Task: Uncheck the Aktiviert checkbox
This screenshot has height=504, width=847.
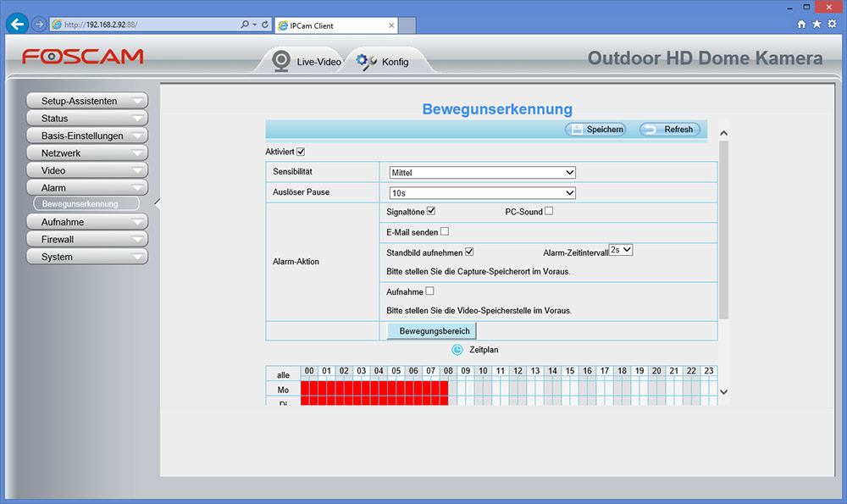Action: [x=301, y=152]
